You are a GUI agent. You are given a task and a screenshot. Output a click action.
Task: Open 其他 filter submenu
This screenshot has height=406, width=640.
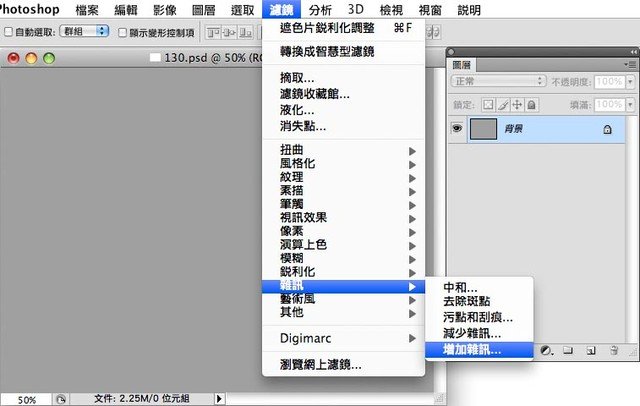click(x=343, y=313)
